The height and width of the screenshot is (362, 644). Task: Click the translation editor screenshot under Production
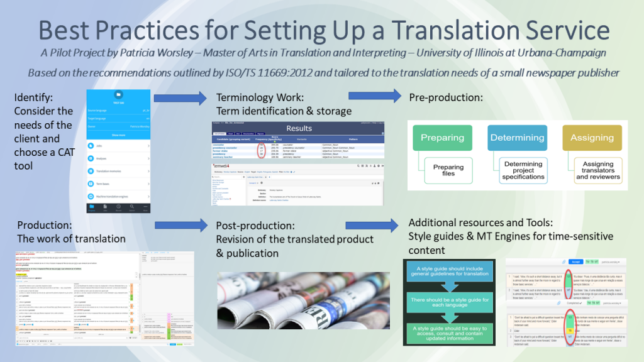point(105,299)
